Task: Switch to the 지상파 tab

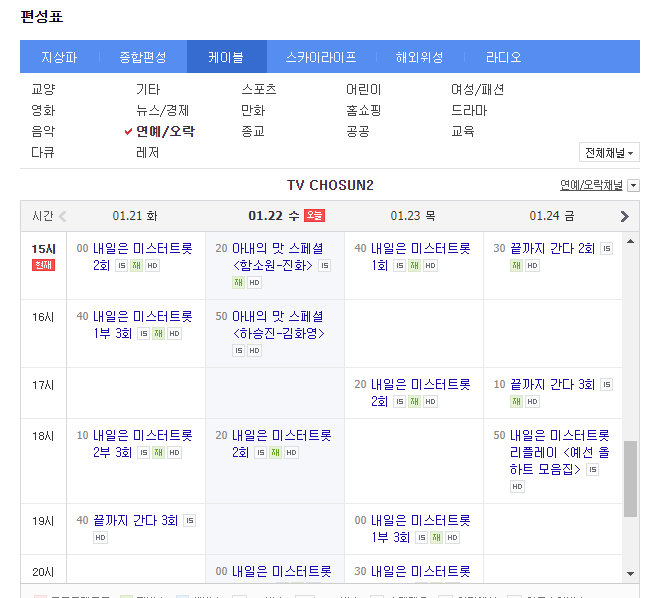Action: pyautogui.click(x=59, y=57)
